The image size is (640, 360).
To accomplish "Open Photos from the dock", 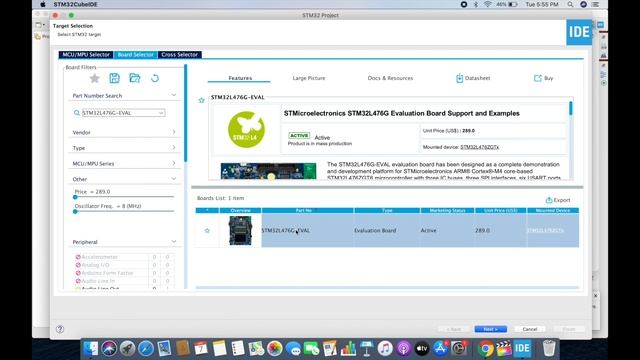I will (x=275, y=349).
